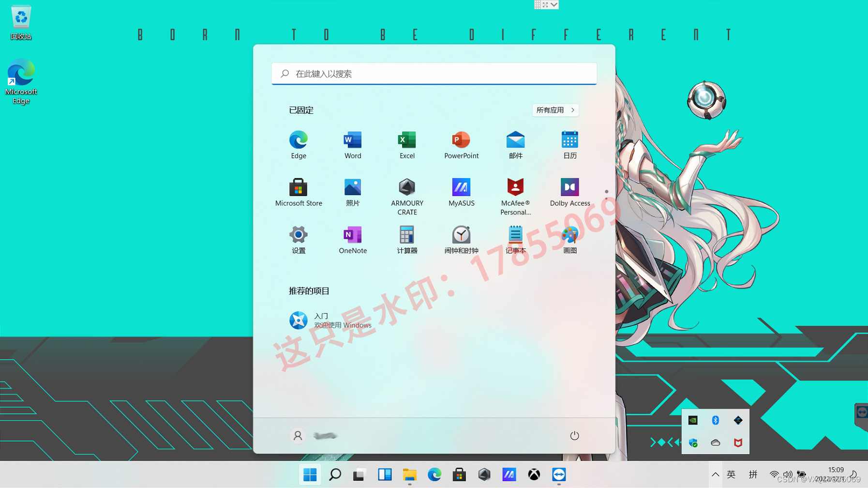Screen dimensions: 868x488
Task: Open the 回收站 Recycle Bin desktop icon
Action: point(21,23)
